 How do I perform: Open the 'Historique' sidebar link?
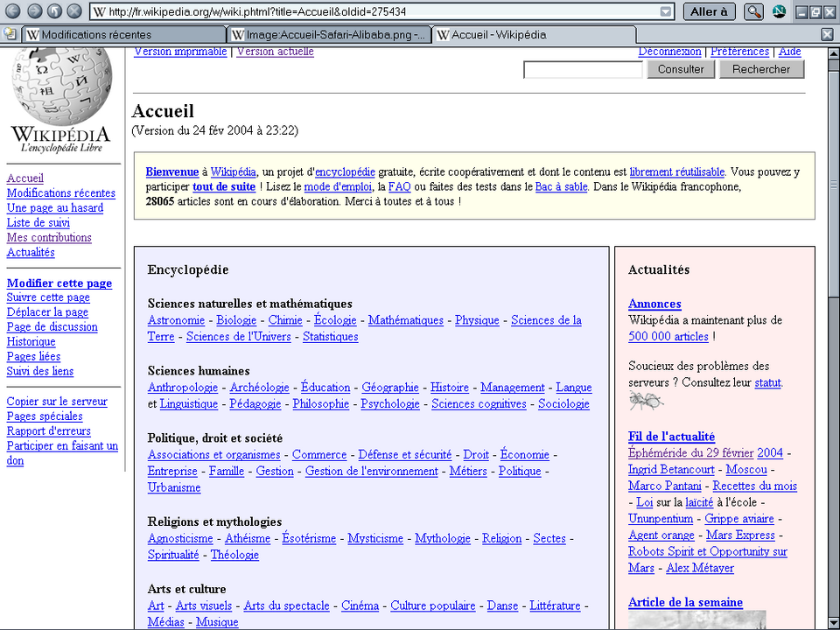pos(31,342)
